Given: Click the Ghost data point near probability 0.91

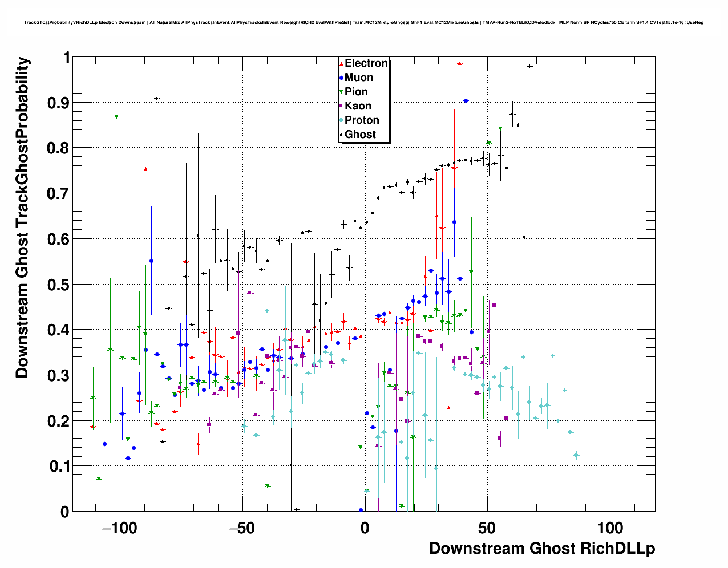Looking at the screenshot, I should point(157,98).
